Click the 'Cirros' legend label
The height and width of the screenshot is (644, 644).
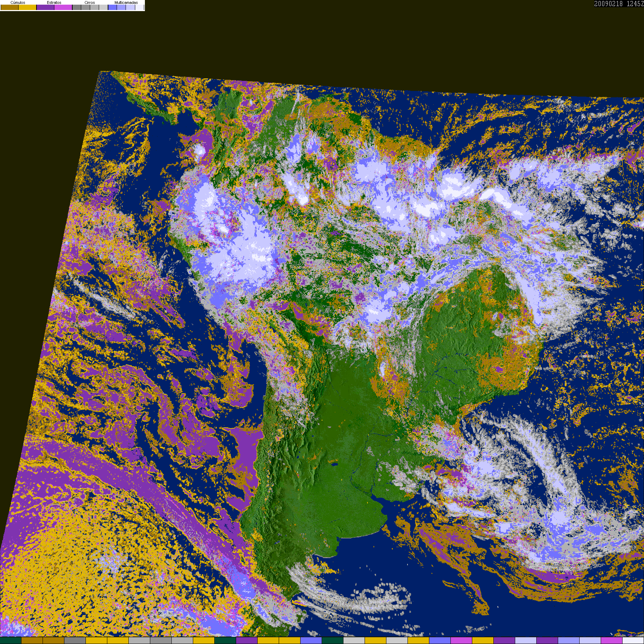pyautogui.click(x=89, y=3)
